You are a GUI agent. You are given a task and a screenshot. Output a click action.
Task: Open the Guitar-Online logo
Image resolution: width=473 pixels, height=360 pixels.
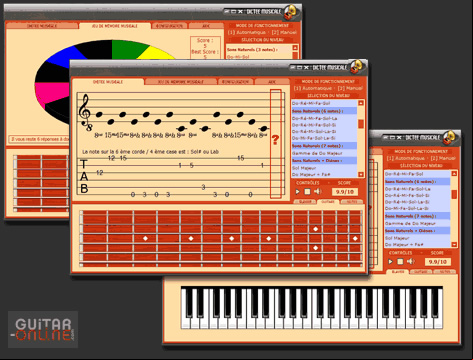tap(43, 330)
